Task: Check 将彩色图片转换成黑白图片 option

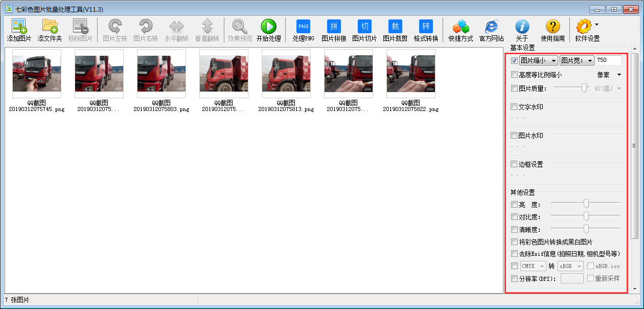Action: [514, 242]
